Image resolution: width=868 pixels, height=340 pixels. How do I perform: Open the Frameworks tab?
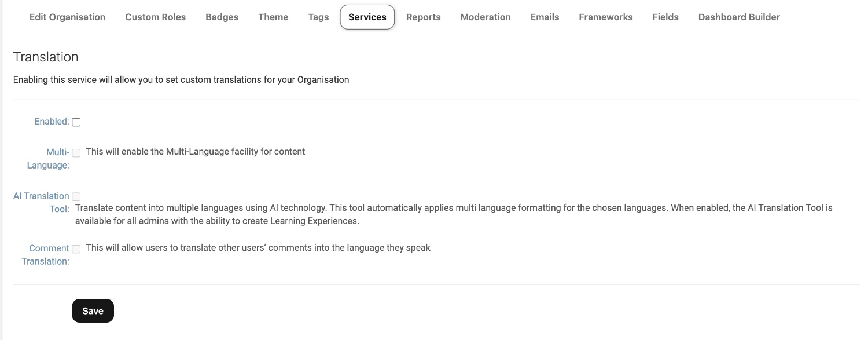click(605, 17)
